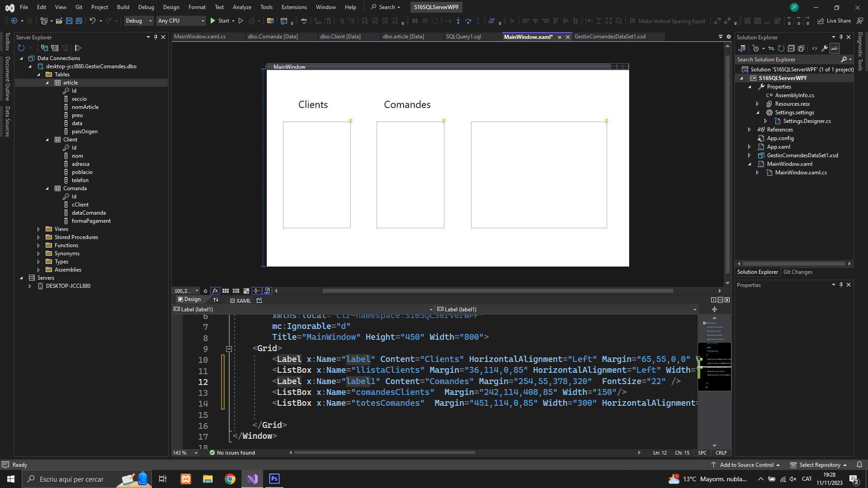This screenshot has width=868, height=488.
Task: Toggle snapping to snaplines button
Action: [x=256, y=291]
